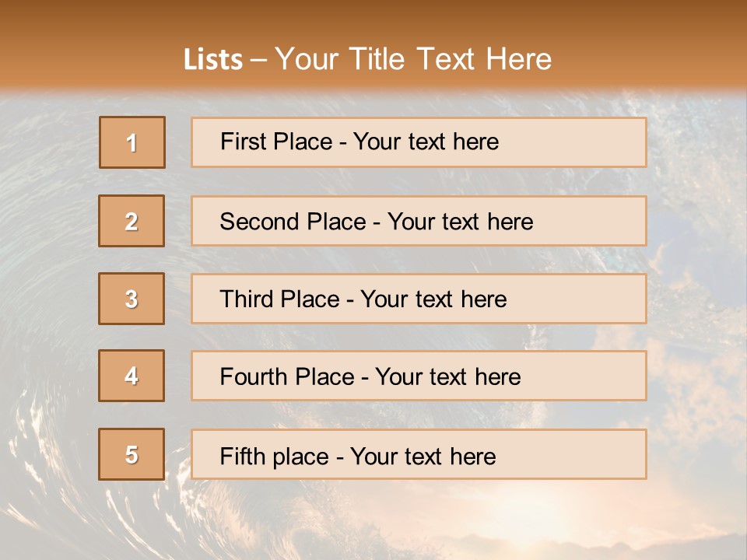The width and height of the screenshot is (747, 560).
Task: Click the empty orange header band corner
Action: [x=700, y=31]
